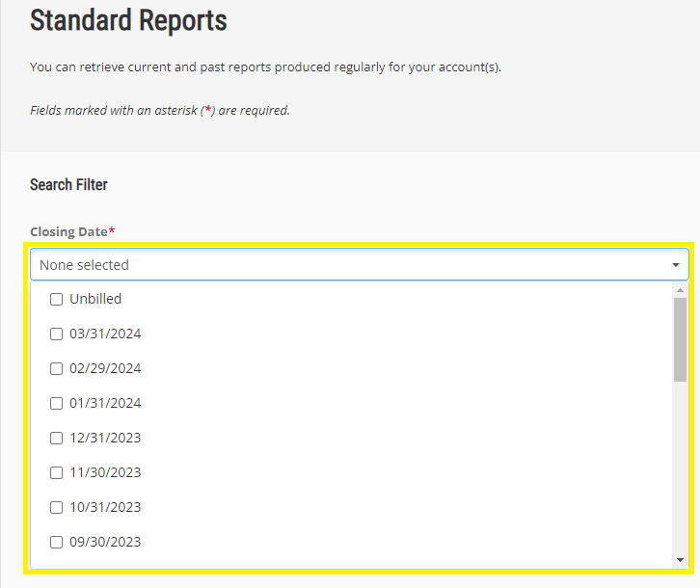The width and height of the screenshot is (700, 588).
Task: Click the scrollbar down arrow in the list
Action: 680,560
